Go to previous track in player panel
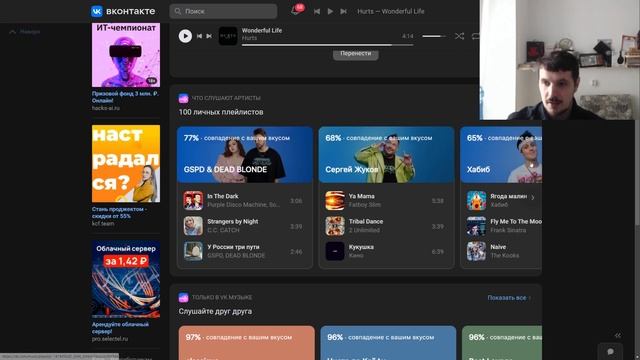 (199, 36)
